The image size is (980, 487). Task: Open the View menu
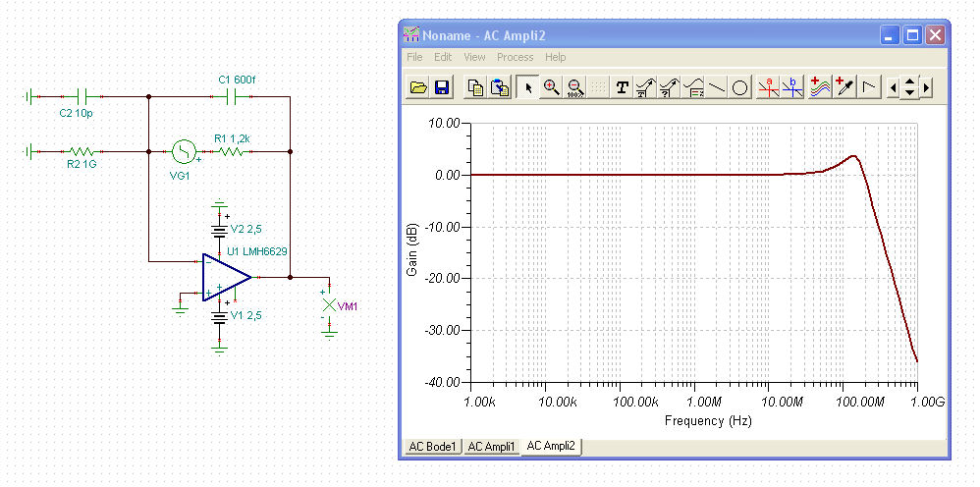coord(474,57)
